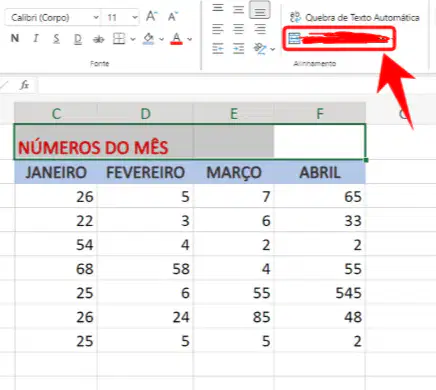The width and height of the screenshot is (436, 390).
Task: Select cell with value 85
Action: pyautogui.click(x=234, y=317)
